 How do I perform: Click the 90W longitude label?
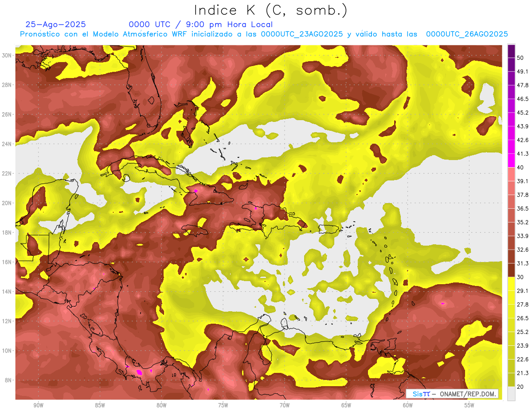pos(39,405)
